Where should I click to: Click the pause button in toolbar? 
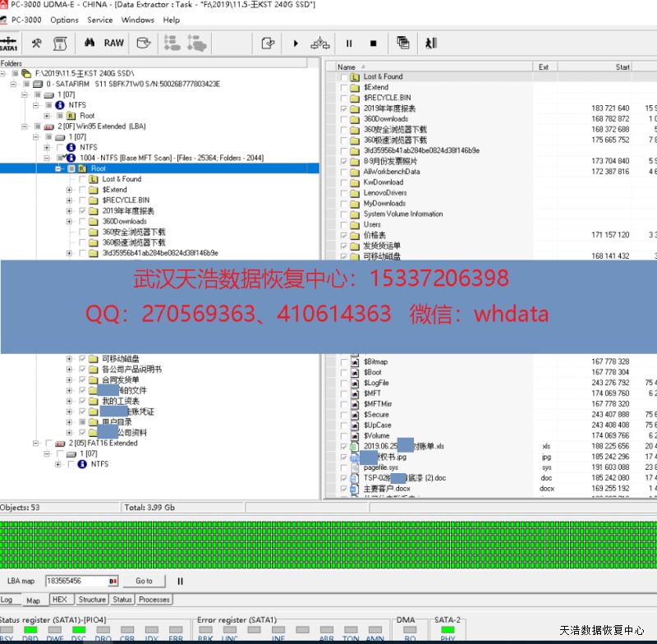[349, 44]
